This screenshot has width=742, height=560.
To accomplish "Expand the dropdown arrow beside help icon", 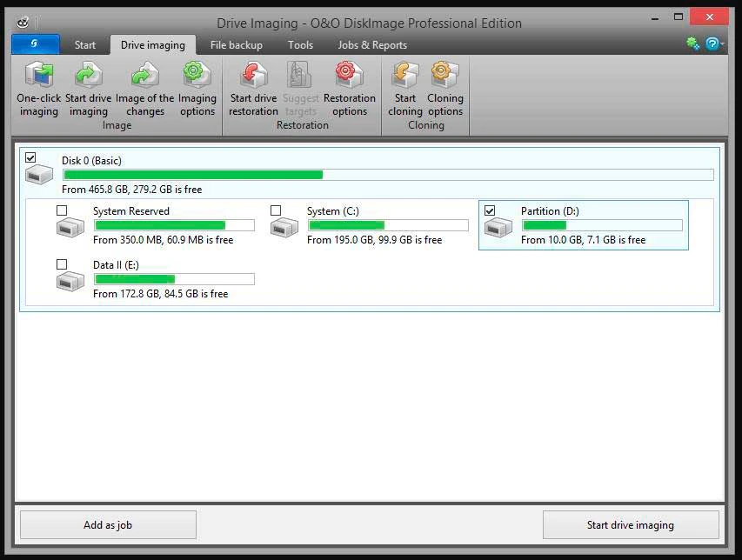I will 723,44.
